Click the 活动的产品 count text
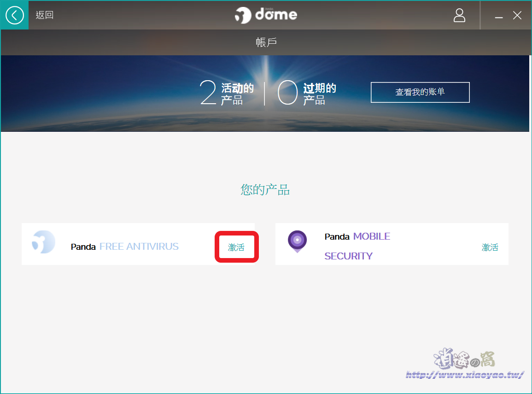Screen dimensions: 532x394 tap(227, 93)
